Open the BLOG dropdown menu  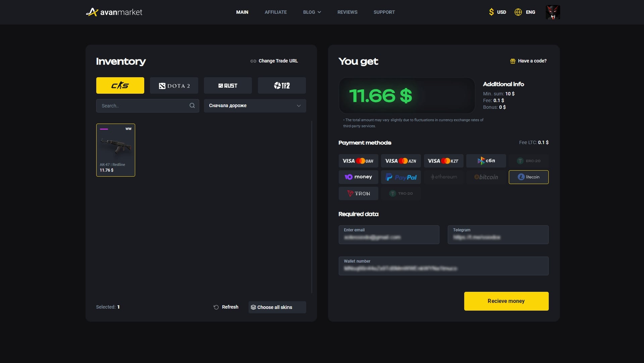tap(312, 12)
